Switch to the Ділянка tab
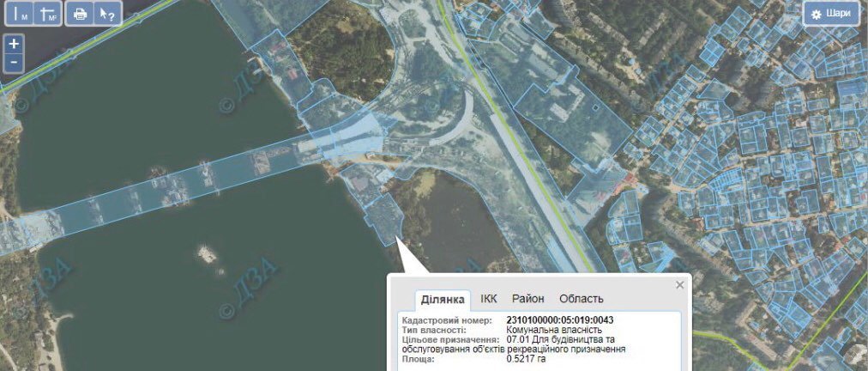Image resolution: width=868 pixels, height=371 pixels. [443, 300]
